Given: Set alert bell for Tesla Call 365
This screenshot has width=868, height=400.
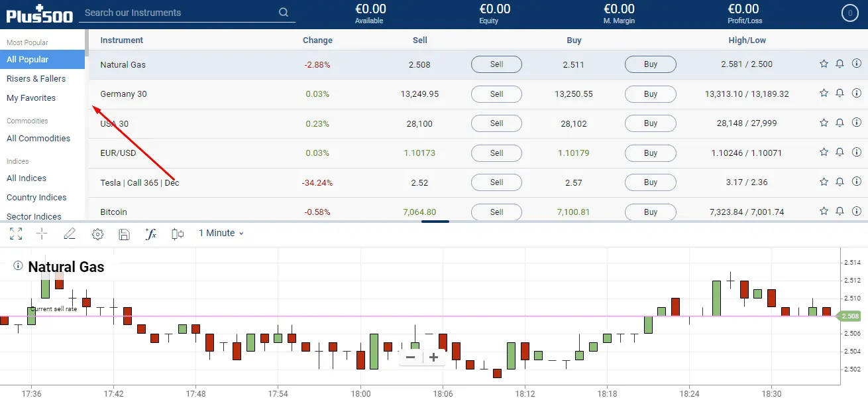Looking at the screenshot, I should tap(840, 181).
